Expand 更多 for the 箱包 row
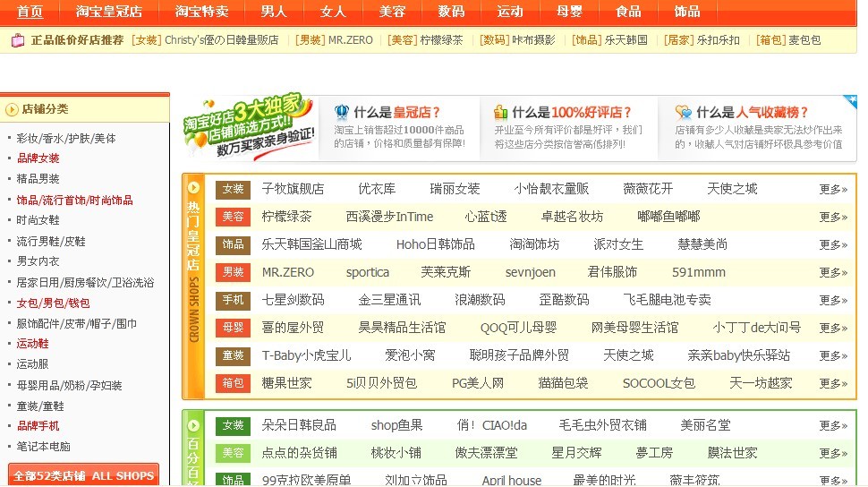The image size is (868, 487). 833,383
